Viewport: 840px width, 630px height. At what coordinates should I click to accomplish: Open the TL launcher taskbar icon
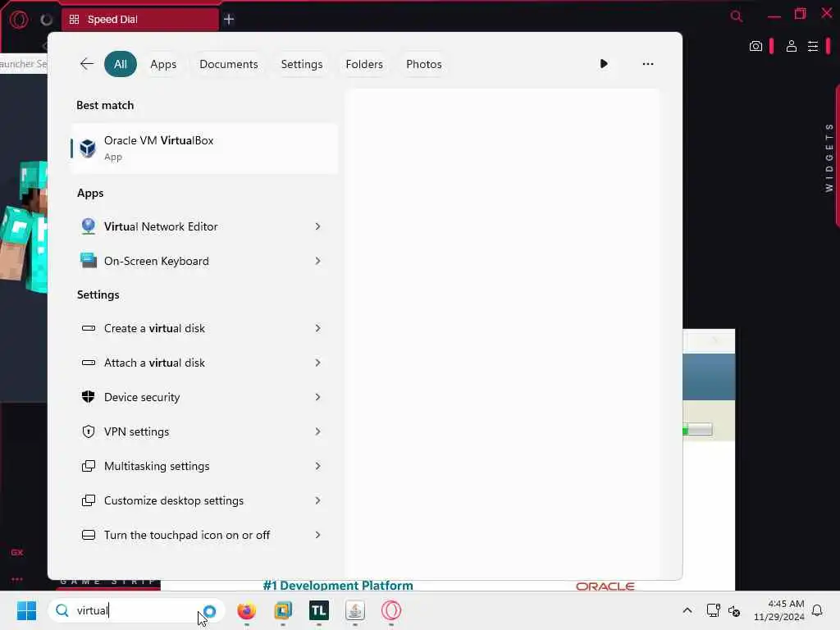point(319,610)
